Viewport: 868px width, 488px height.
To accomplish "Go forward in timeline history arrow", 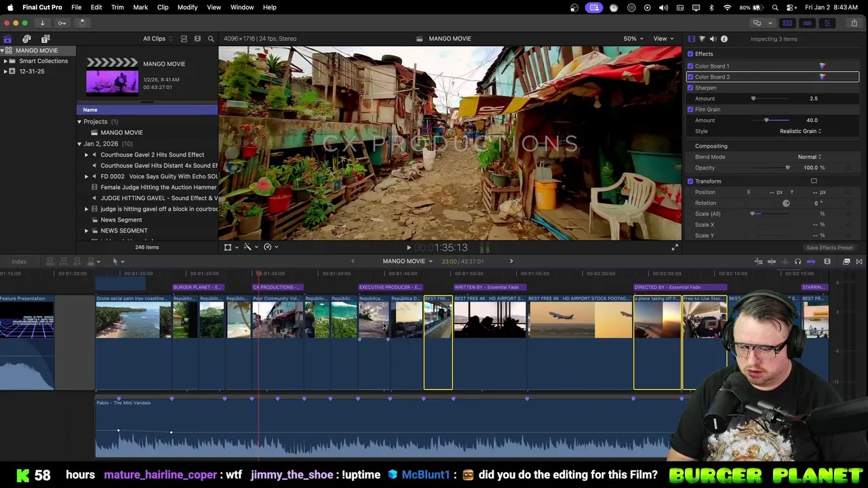I will click(x=511, y=262).
